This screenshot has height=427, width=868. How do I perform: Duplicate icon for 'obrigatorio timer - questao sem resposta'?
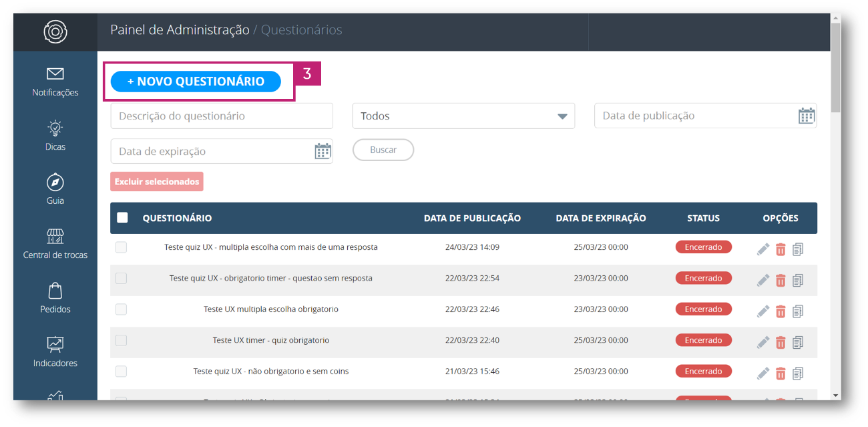(x=798, y=280)
